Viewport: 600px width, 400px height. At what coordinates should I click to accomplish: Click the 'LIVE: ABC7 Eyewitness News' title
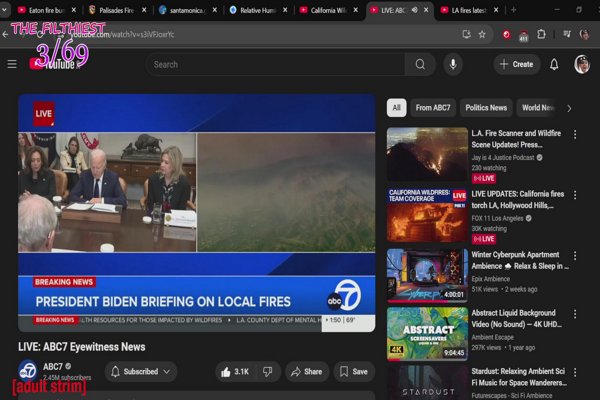pos(82,347)
